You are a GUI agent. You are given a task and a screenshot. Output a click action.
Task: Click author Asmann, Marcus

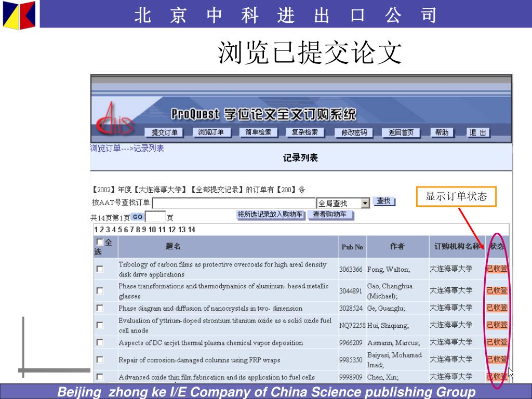pyautogui.click(x=394, y=343)
